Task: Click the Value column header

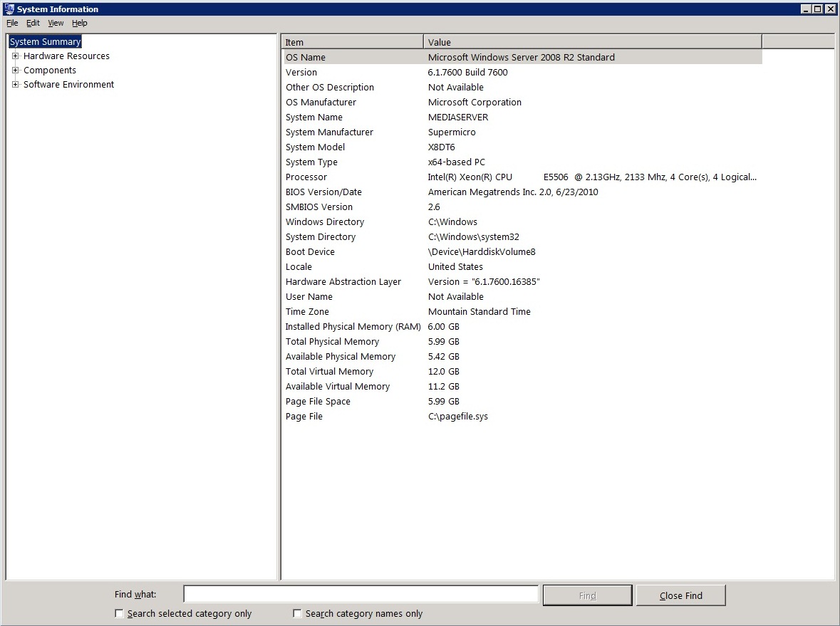Action: coord(591,41)
